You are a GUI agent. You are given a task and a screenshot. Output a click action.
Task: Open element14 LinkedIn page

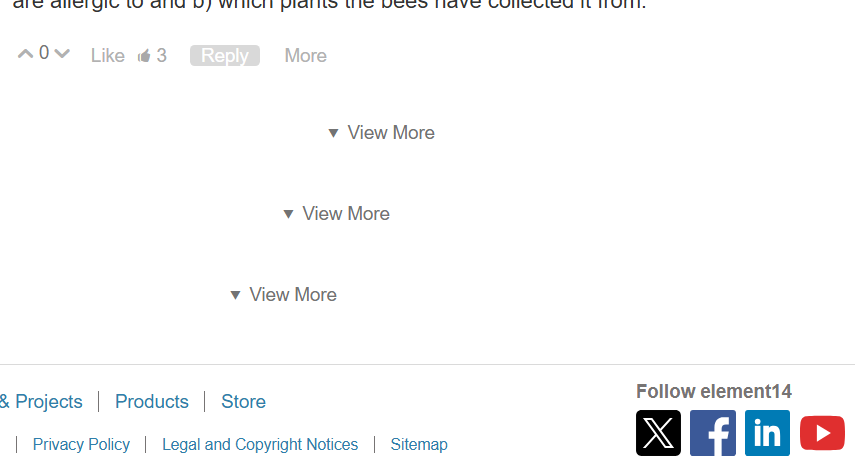tap(767, 433)
